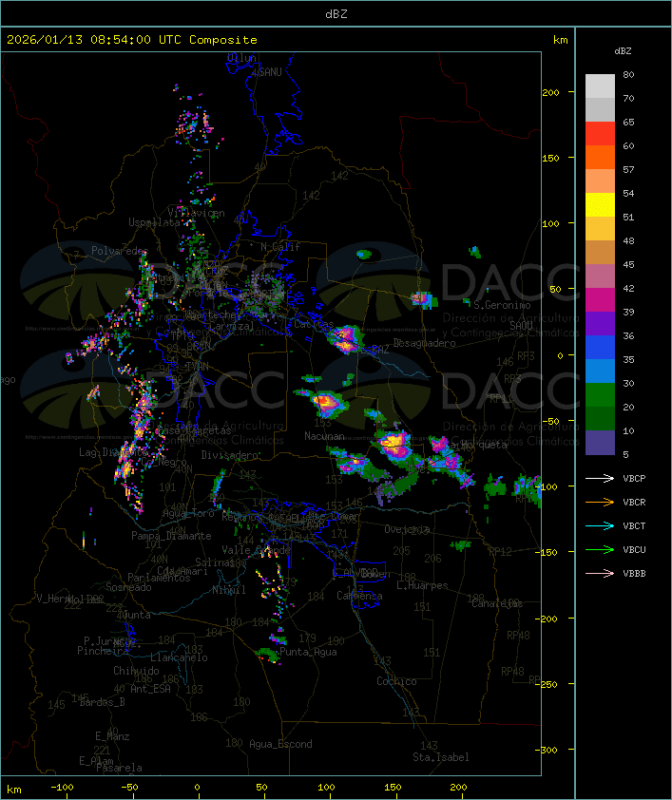
Task: Pick the bright green 20-30 dBZ swatch
Action: coord(600,395)
